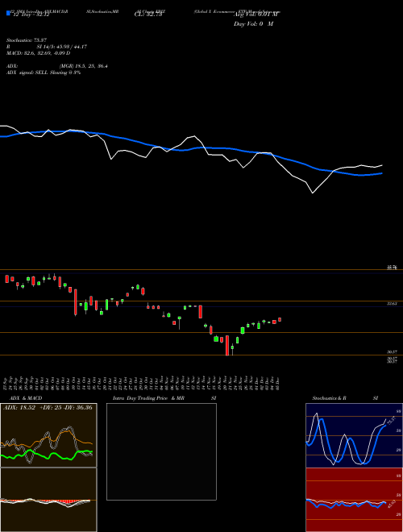Click the tall red candlestick at chart low
Screen dimensions: 403x532
227,345
